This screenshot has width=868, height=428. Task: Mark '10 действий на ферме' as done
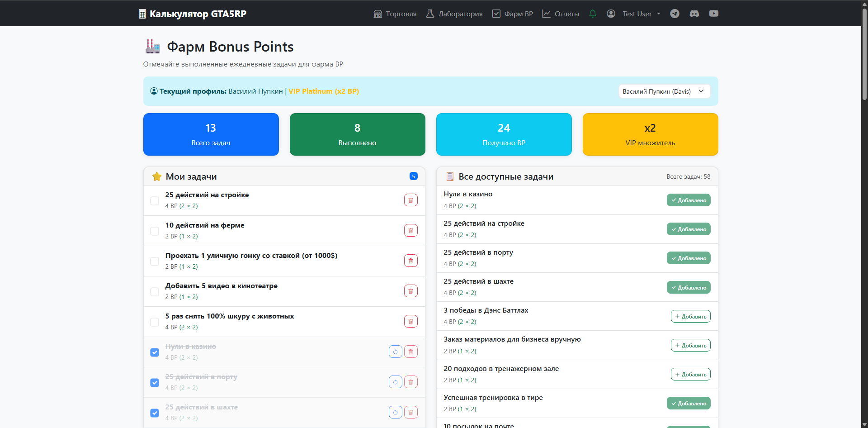point(155,231)
